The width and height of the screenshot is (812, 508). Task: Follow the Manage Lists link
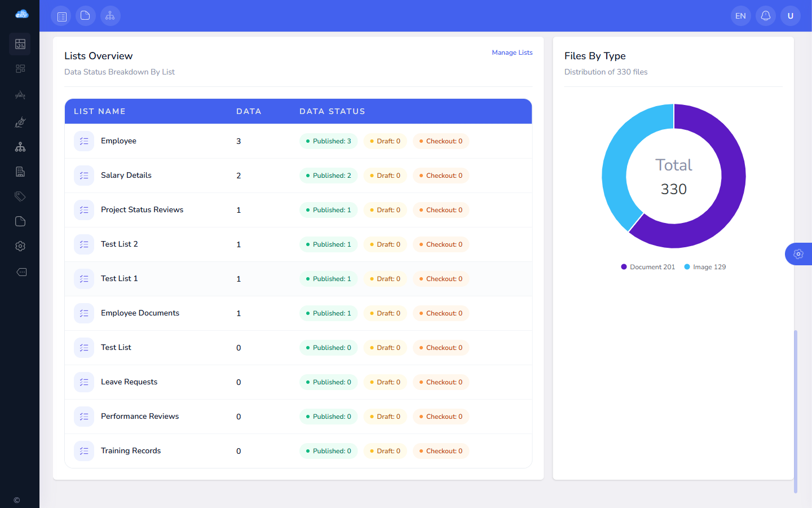[512, 52]
